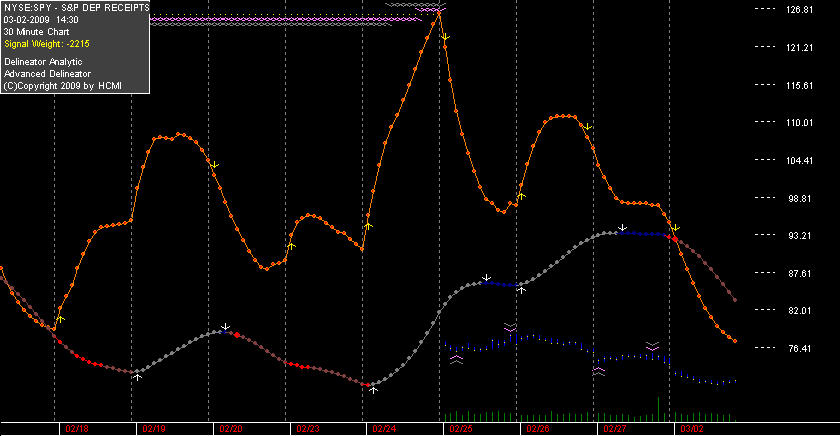
Task: Click the 02/19 date label
Action: pyautogui.click(x=154, y=429)
